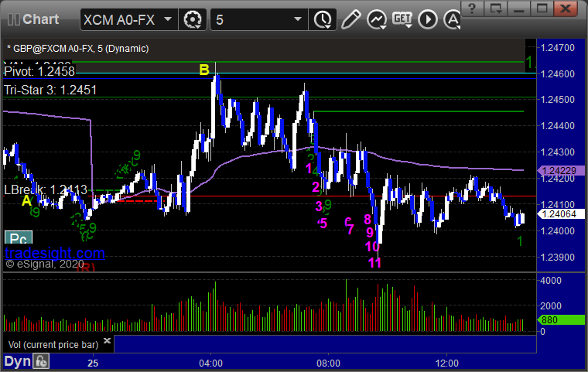Click the window options dropdown button
Image resolution: width=588 pixels, height=372 pixels.
click(x=496, y=9)
